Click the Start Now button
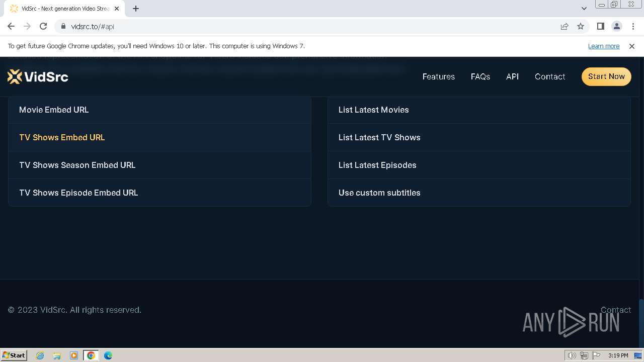Screen dimensions: 644x362 tap(606, 76)
